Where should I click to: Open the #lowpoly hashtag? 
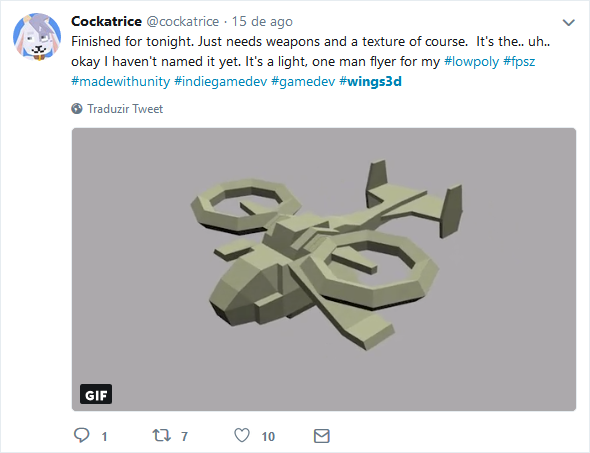pos(471,61)
